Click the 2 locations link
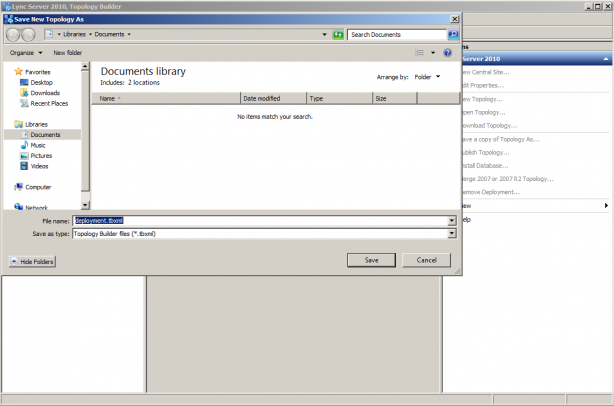The image size is (614, 406). 144,83
